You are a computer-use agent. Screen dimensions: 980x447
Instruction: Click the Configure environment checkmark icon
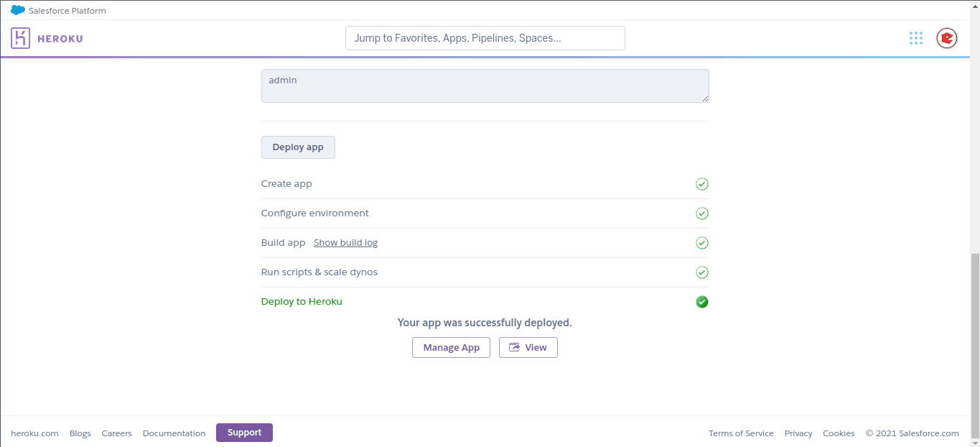point(702,213)
